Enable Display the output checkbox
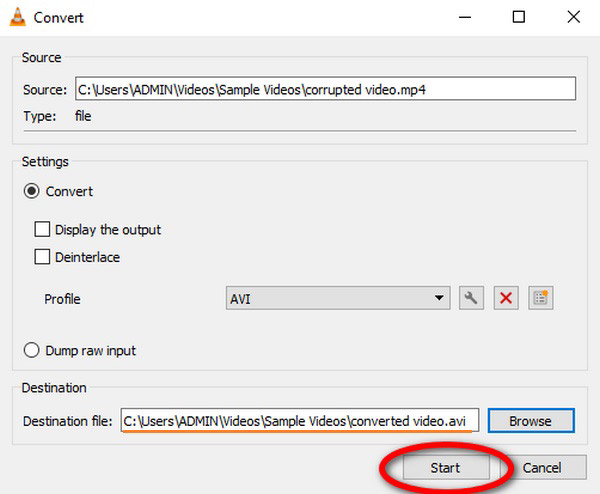This screenshot has width=600, height=494. click(x=42, y=230)
